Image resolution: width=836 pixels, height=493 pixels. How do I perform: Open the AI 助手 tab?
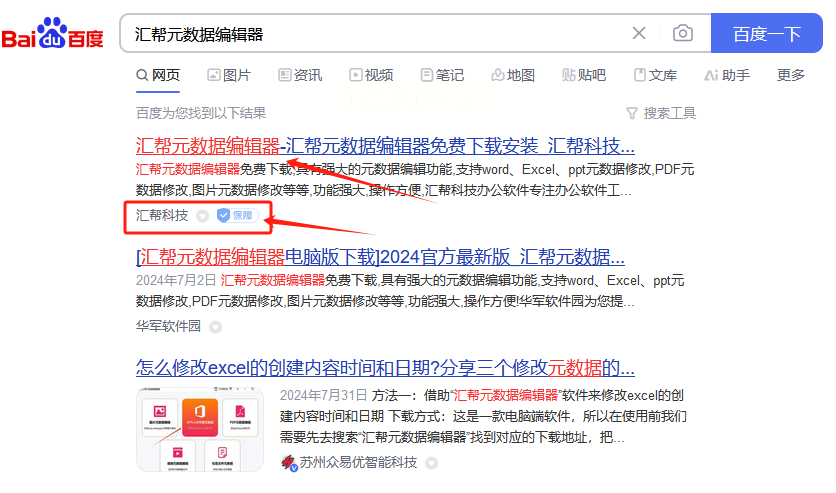pos(727,75)
